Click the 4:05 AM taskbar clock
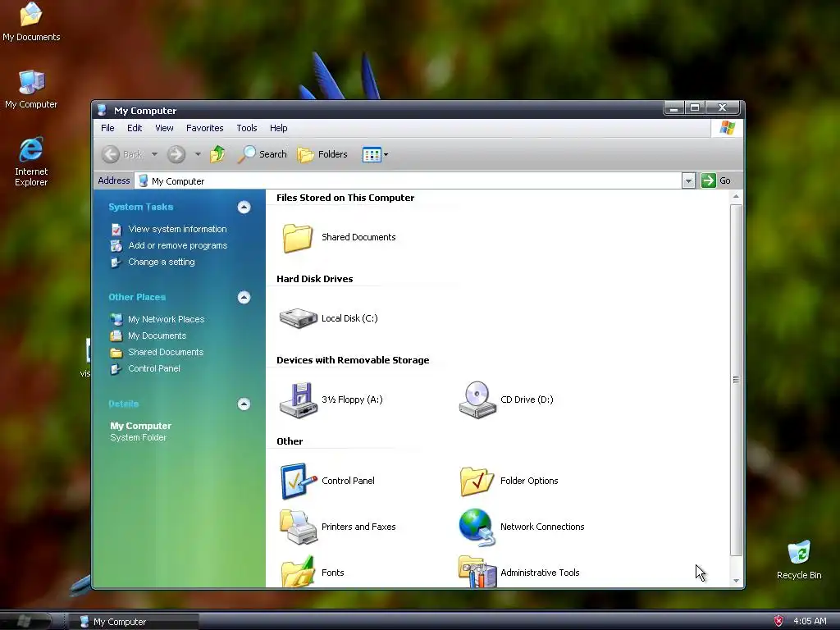 coord(810,622)
